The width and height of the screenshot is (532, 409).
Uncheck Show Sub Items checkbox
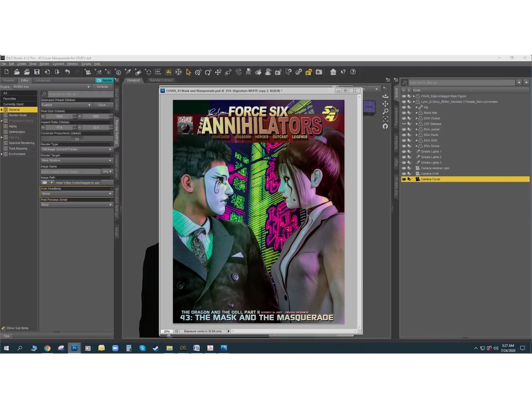[x=3, y=328]
